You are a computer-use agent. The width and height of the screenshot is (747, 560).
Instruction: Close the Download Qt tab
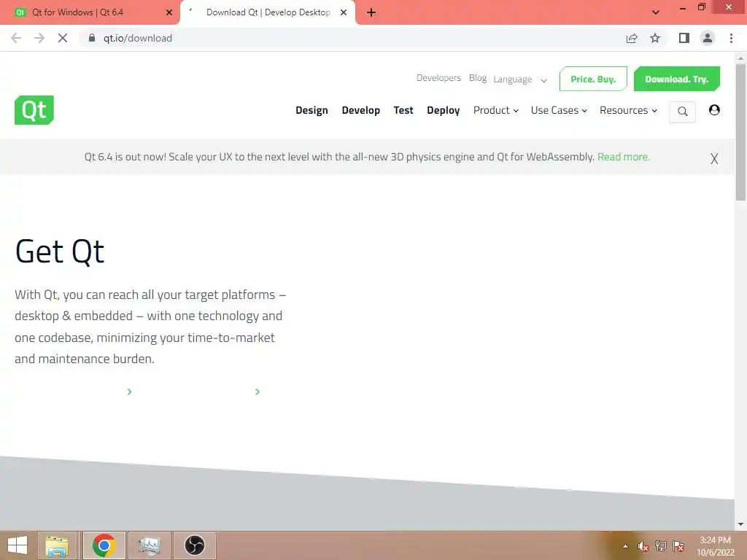344,12
